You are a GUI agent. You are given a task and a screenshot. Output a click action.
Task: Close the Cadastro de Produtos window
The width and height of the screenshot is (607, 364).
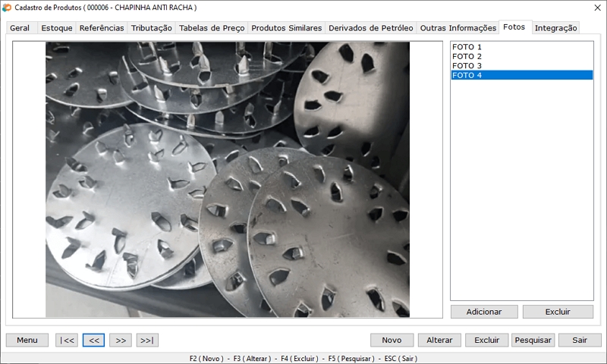[595, 7]
